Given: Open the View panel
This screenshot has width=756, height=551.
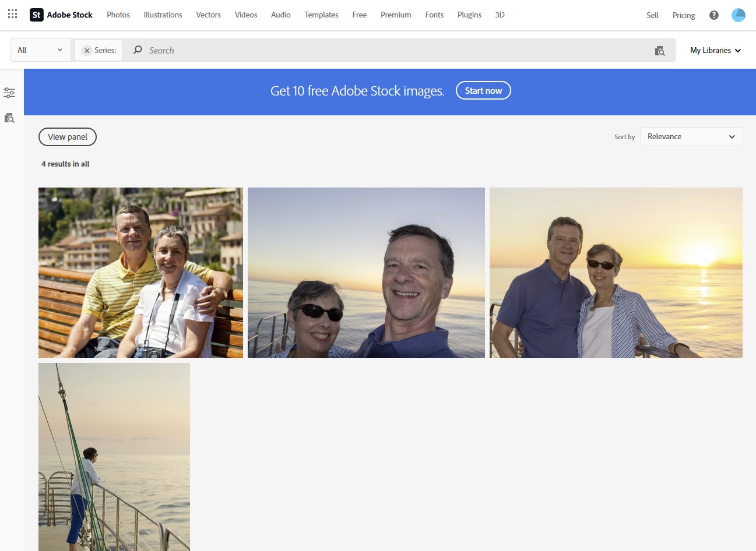Looking at the screenshot, I should (x=67, y=136).
